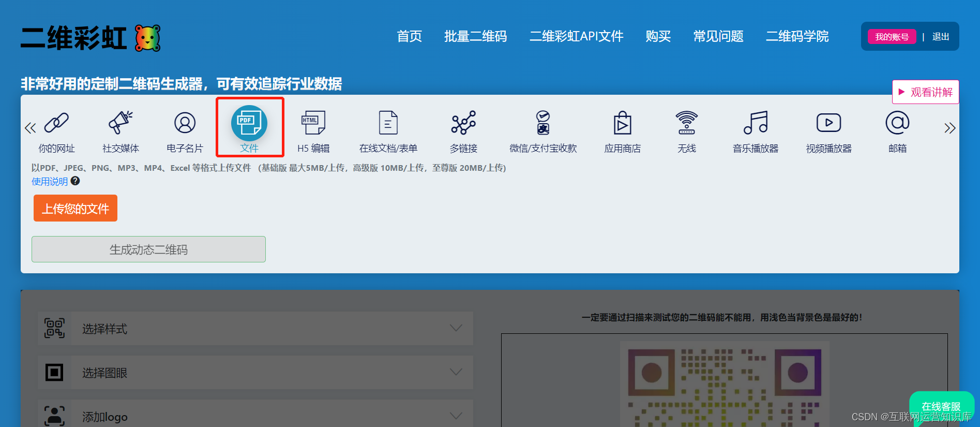Select the 电子名片 vCard icon
The height and width of the screenshot is (427, 980).
[x=185, y=123]
